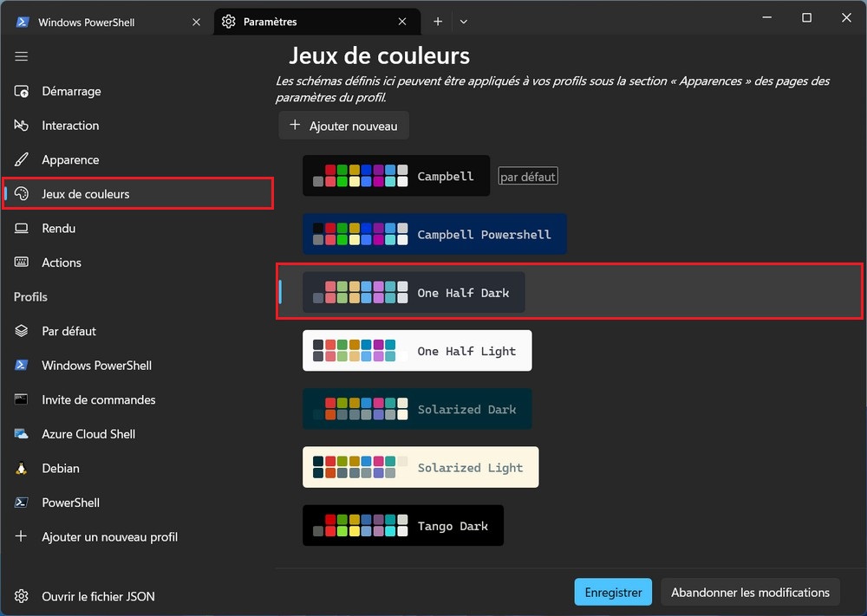Screen dimensions: 867x616
Task: Click the PowerShell profile icon in sidebar
Action: point(21,503)
